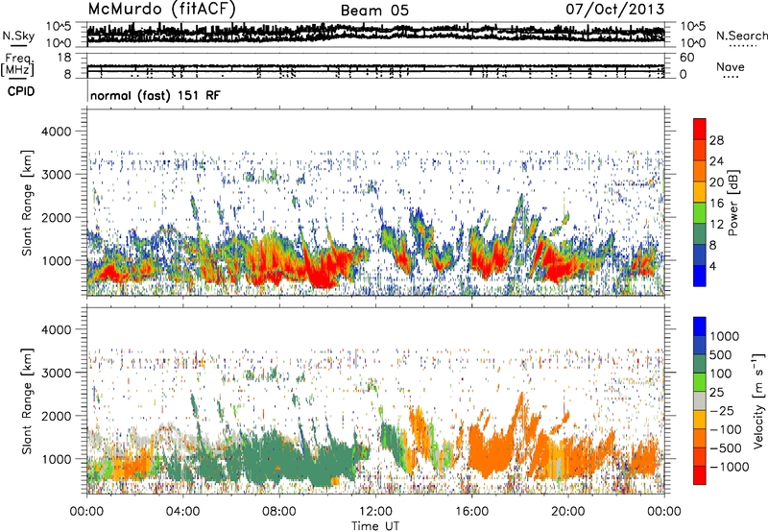Click the -25 tick on velocity colorbar

pos(723,411)
